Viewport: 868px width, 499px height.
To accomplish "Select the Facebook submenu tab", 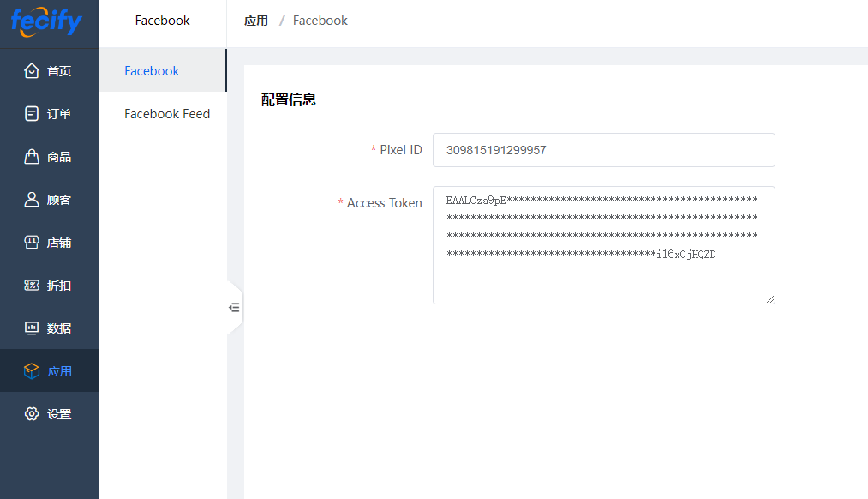I will 163,71.
